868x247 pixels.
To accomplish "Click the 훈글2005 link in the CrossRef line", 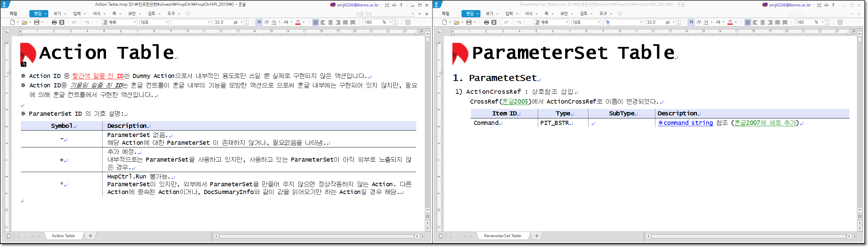I will pyautogui.click(x=515, y=102).
